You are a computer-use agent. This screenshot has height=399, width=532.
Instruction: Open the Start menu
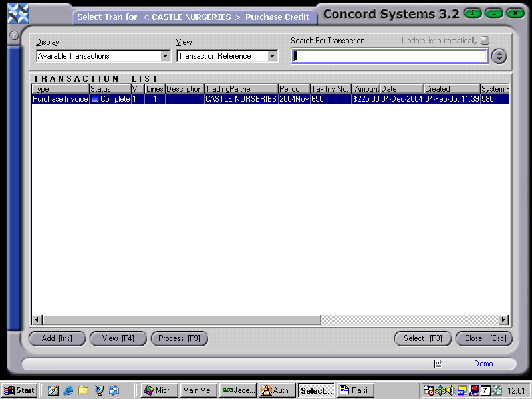(18, 390)
